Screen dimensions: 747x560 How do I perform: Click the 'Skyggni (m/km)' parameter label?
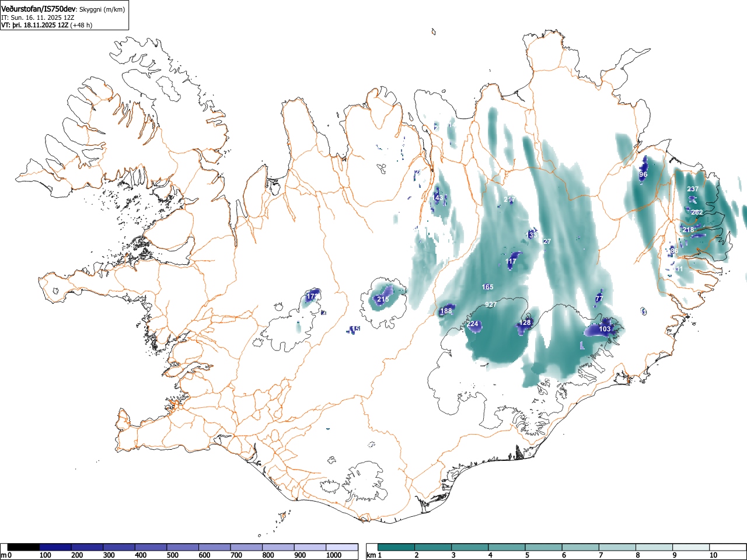coord(101,9)
